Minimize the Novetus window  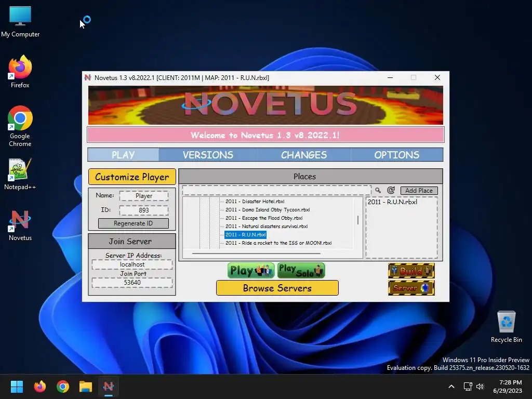coord(390,77)
